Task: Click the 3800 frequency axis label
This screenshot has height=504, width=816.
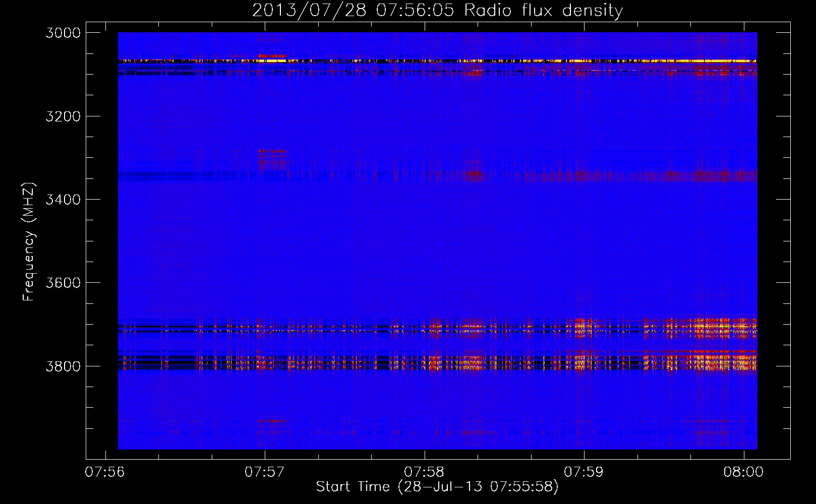Action: click(63, 366)
